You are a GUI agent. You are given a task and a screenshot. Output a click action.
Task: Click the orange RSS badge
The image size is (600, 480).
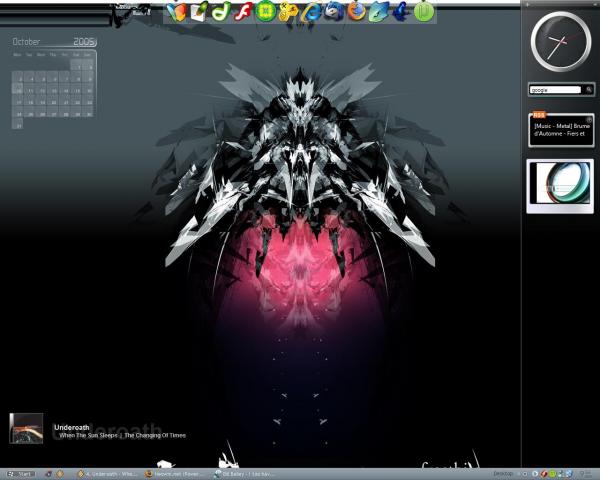click(539, 115)
